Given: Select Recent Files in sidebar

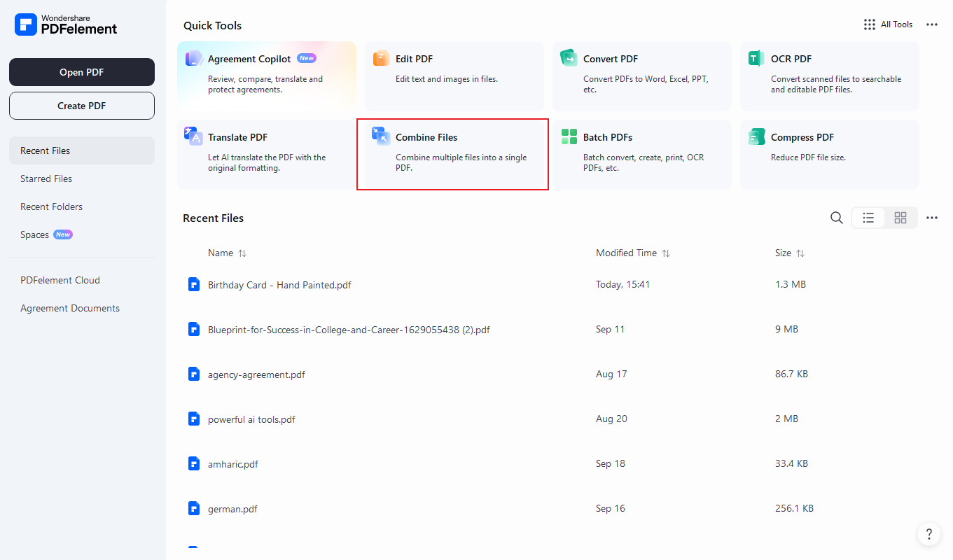Looking at the screenshot, I should pos(82,150).
